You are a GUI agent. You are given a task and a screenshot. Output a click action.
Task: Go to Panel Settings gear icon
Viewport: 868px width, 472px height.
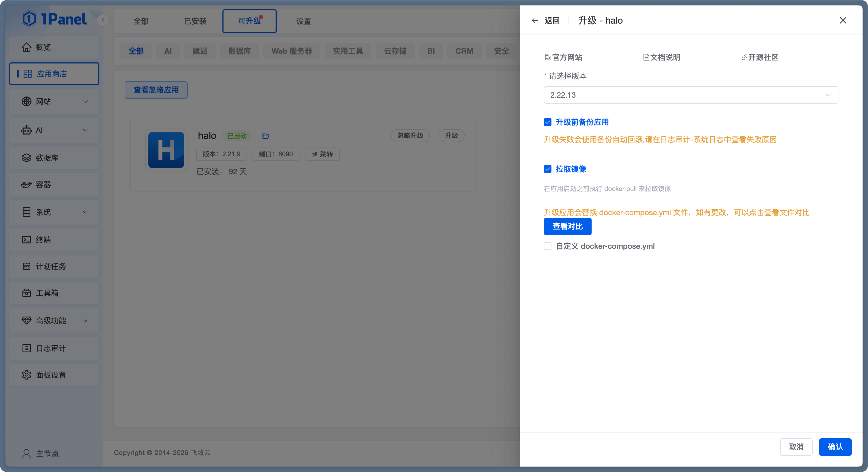pyautogui.click(x=26, y=375)
